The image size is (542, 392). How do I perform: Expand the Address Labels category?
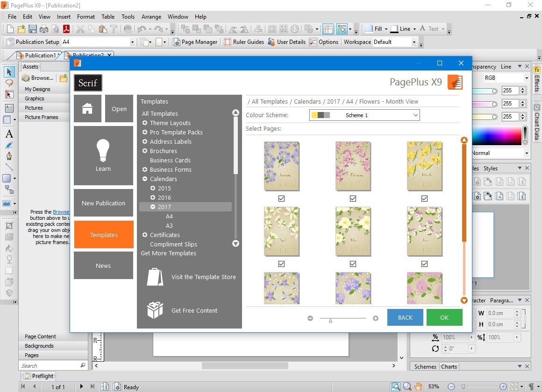(x=145, y=141)
